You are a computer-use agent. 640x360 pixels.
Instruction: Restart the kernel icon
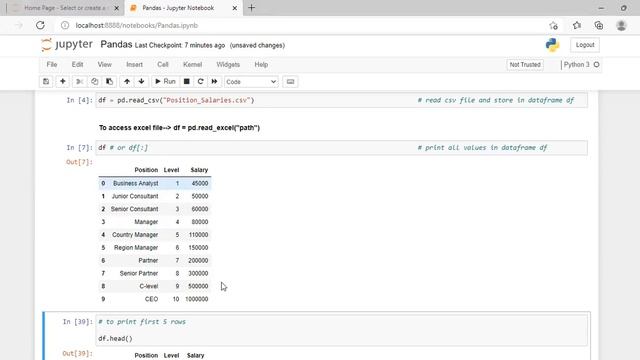coord(200,82)
